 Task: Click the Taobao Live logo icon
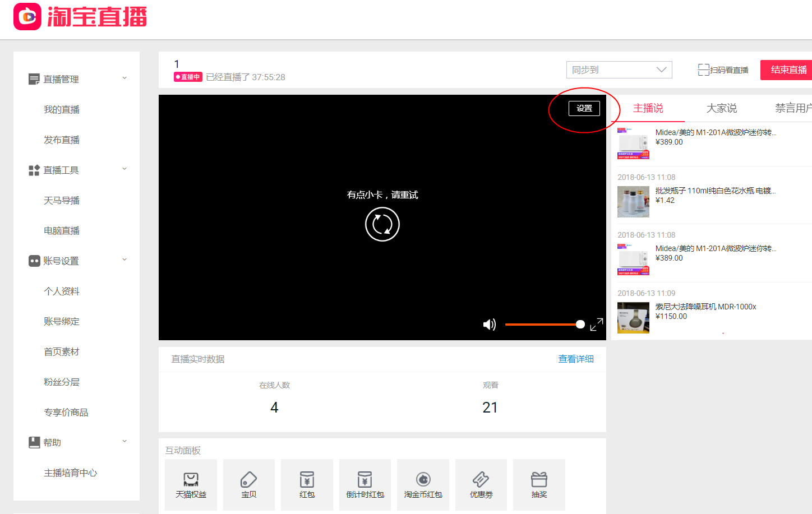(x=27, y=16)
